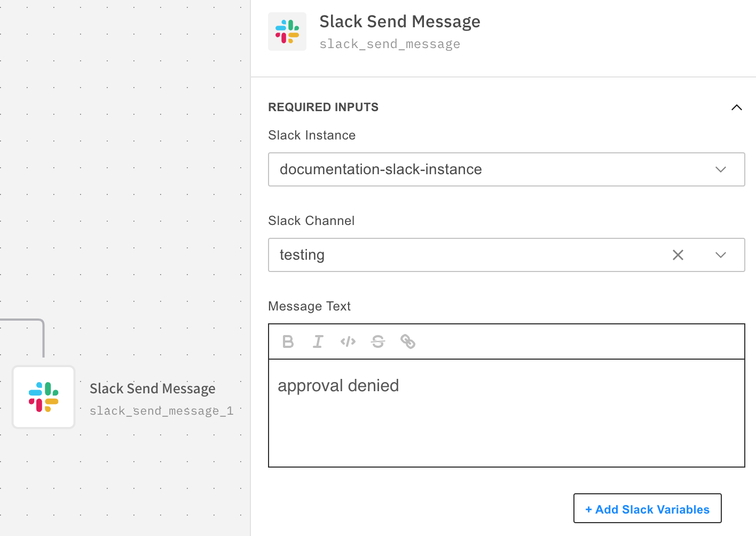
Task: Apply italic formatting to message text
Action: [x=318, y=341]
